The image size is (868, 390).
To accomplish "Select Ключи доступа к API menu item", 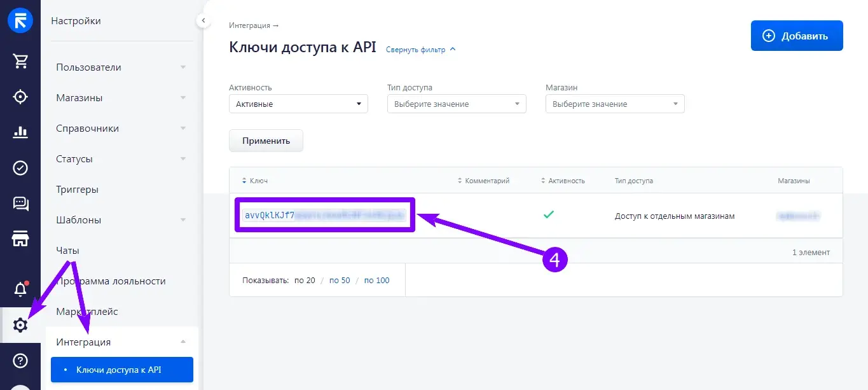I will [x=122, y=370].
